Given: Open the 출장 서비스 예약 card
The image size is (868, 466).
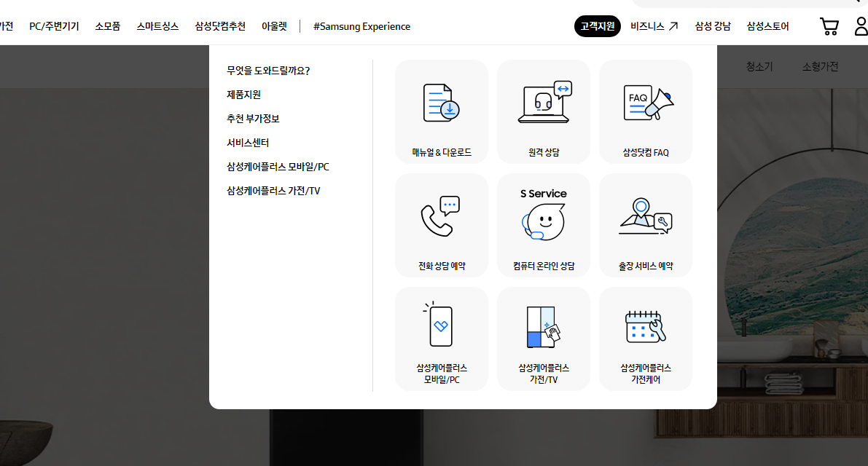Looking at the screenshot, I should [x=645, y=226].
